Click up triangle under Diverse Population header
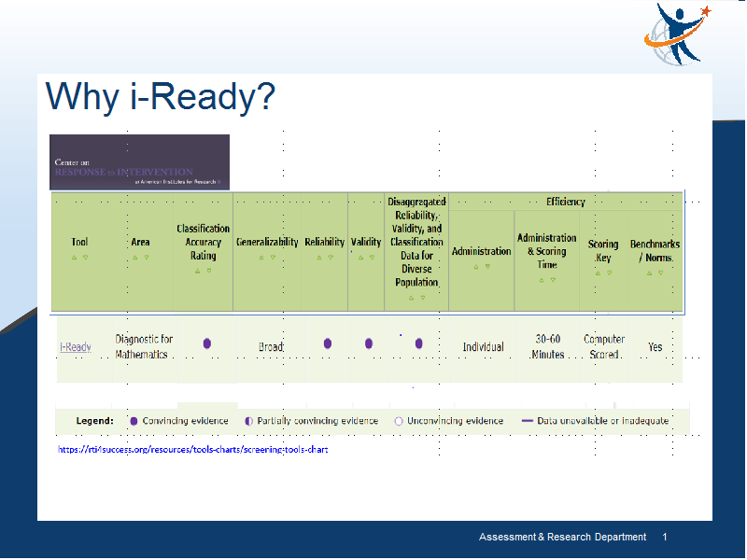 pos(411,298)
